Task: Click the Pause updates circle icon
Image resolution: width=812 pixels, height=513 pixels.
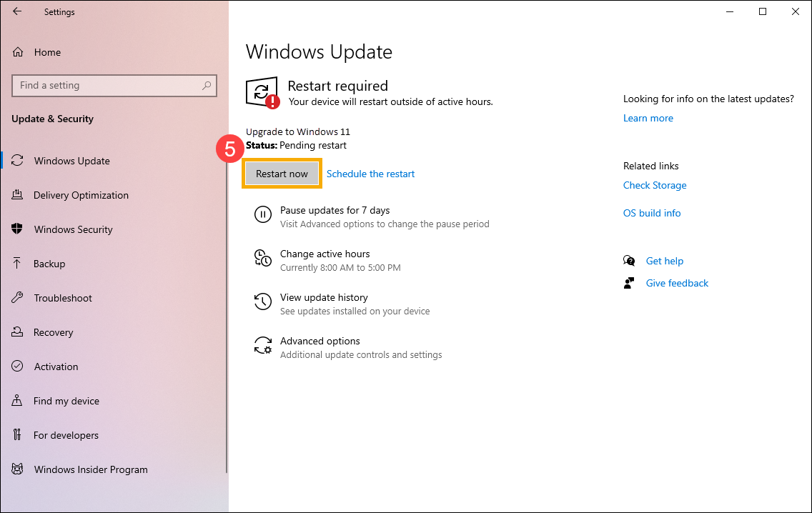Action: [262, 214]
